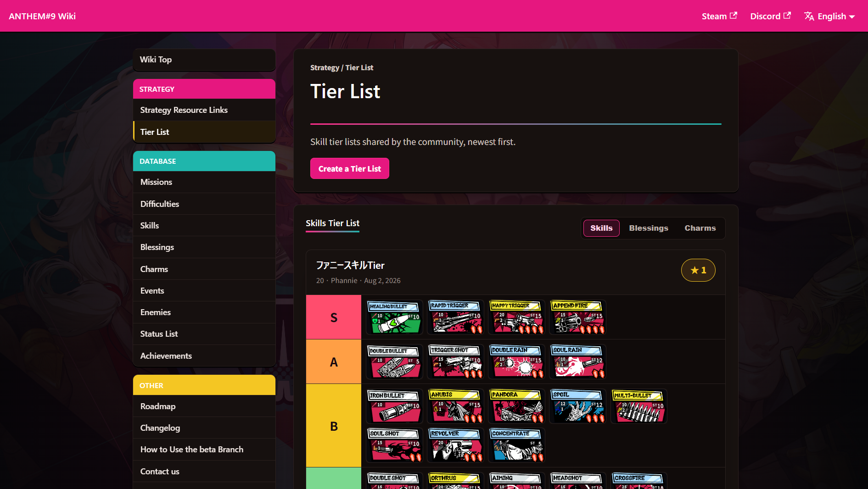
Task: Click the Create a Tier List button
Action: pos(350,168)
